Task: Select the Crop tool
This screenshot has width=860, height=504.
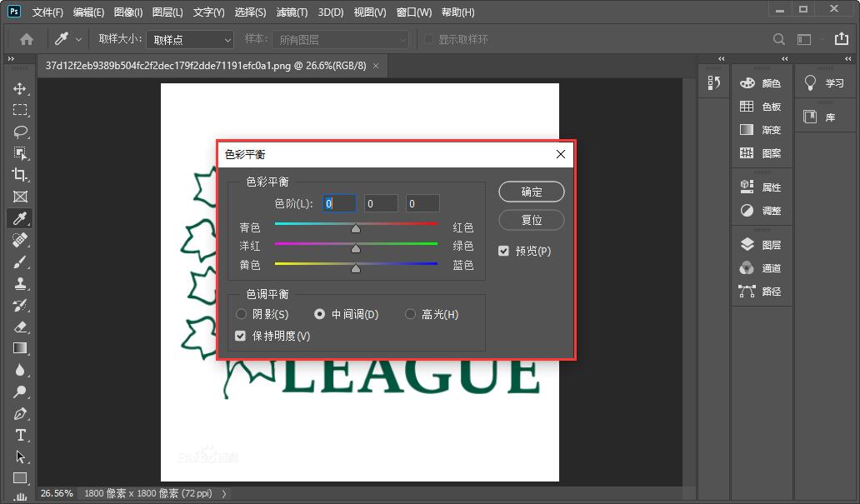Action: pyautogui.click(x=20, y=175)
